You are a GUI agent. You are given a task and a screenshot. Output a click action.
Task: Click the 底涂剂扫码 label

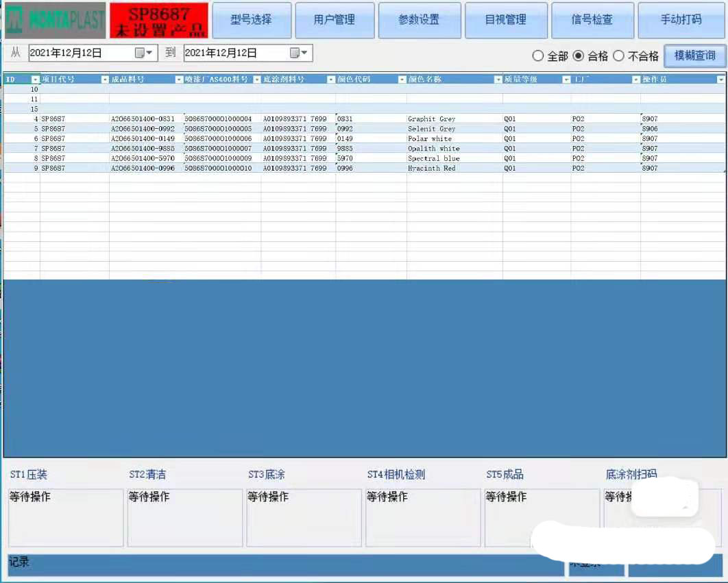pos(631,474)
